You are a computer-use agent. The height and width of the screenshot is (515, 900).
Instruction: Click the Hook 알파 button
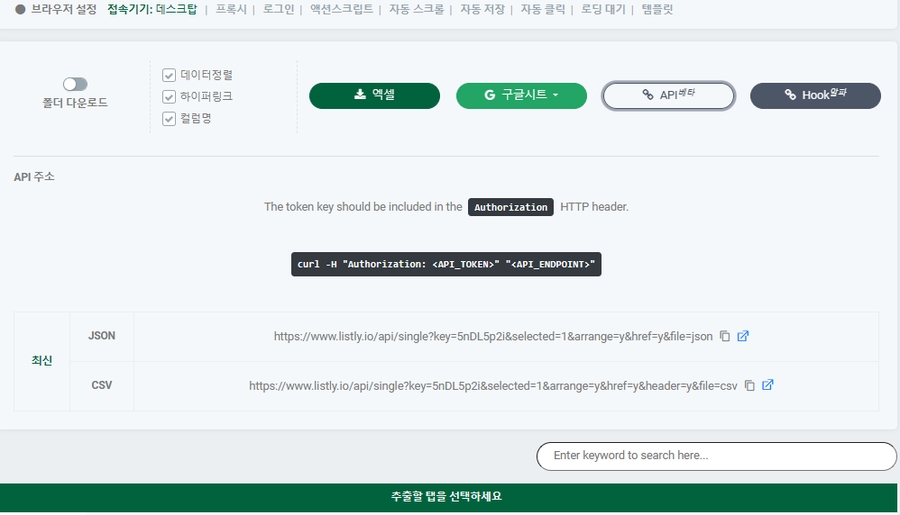[815, 95]
